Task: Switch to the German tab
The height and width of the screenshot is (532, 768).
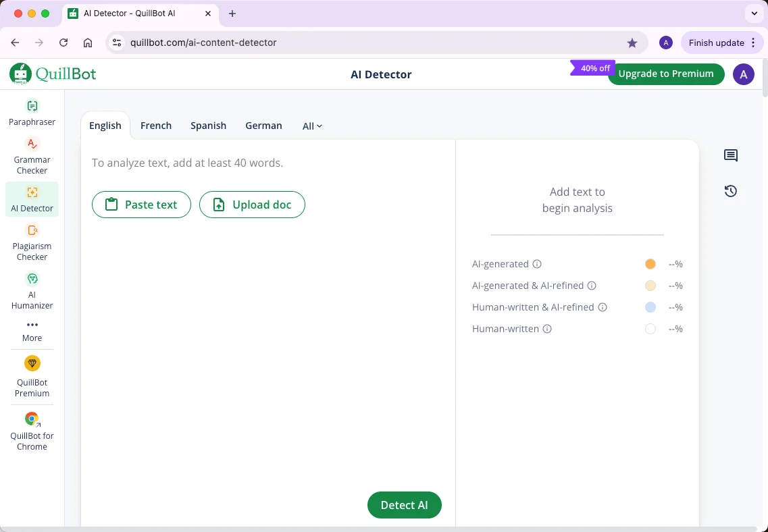Action: (x=263, y=126)
